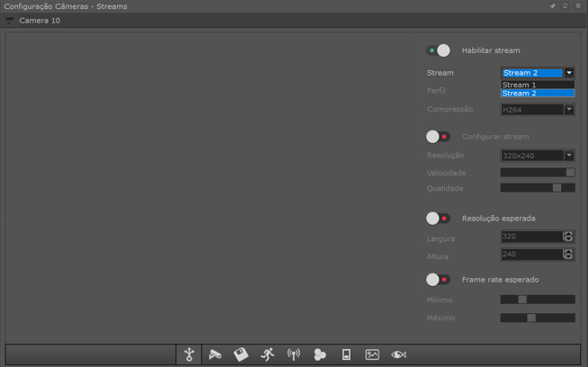
Task: Enable the Configurar stream toggle
Action: point(438,137)
